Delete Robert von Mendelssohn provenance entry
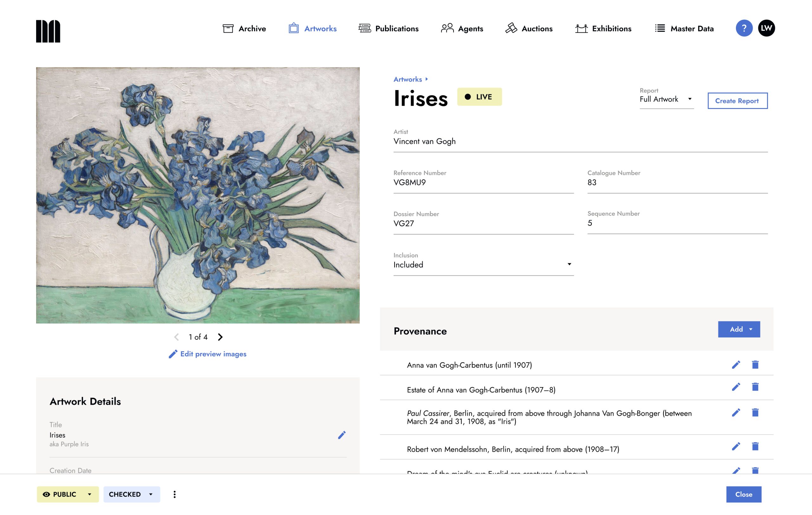 point(755,446)
